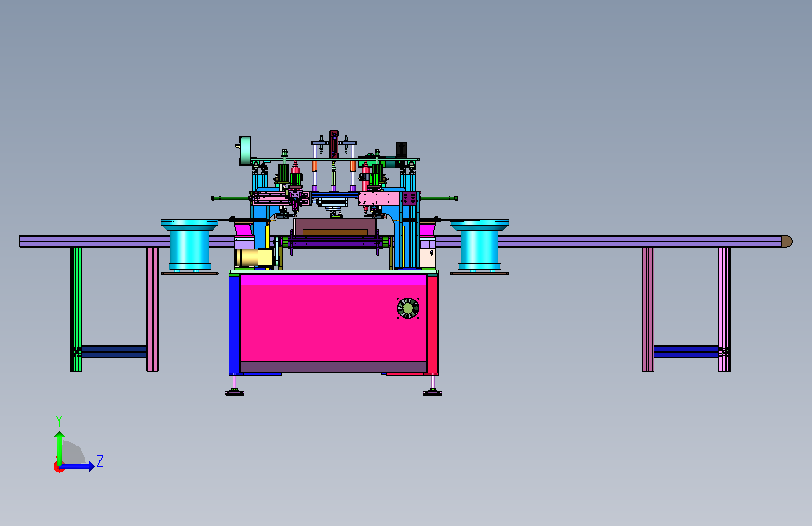Select the left cyan vibratory bowl feeder
Viewport: 812px width, 526px height.
189,246
